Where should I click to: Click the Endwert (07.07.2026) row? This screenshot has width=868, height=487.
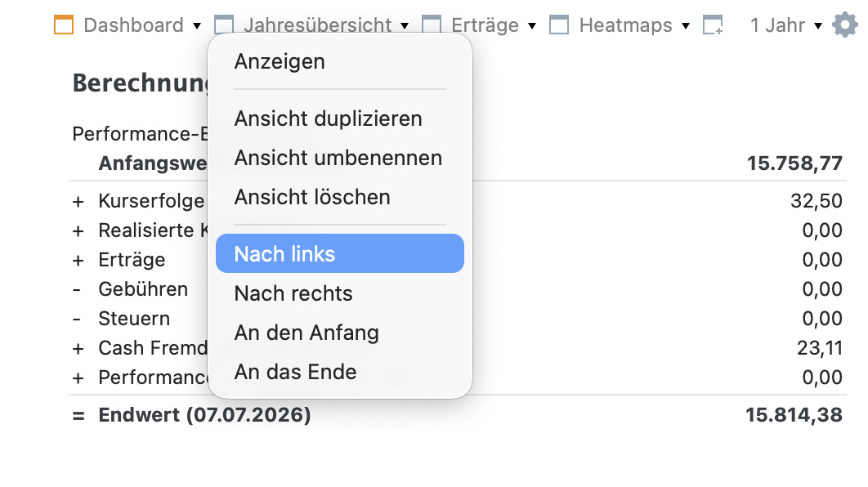point(457,415)
